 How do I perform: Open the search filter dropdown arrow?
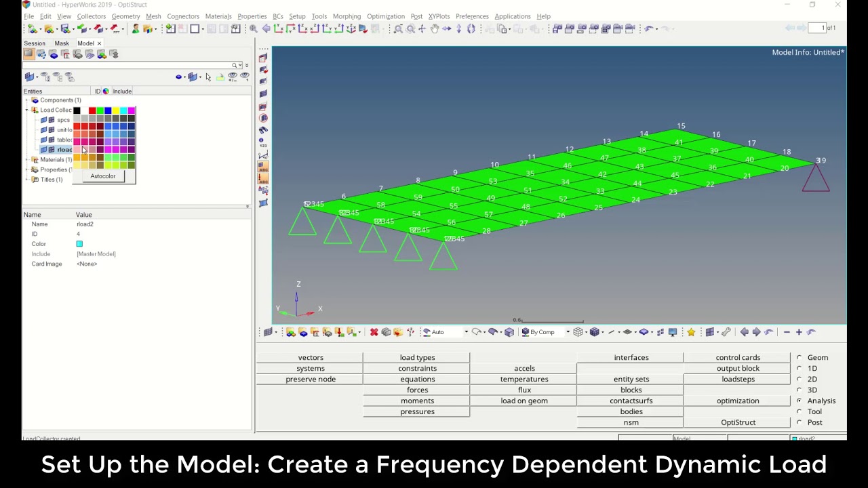click(241, 66)
